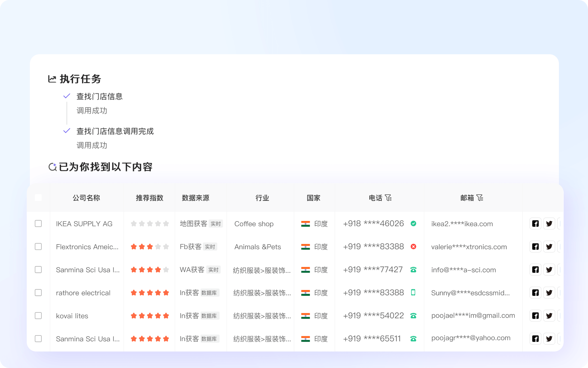
Task: Click 查找门店信息调用完成 task step
Action: [115, 131]
